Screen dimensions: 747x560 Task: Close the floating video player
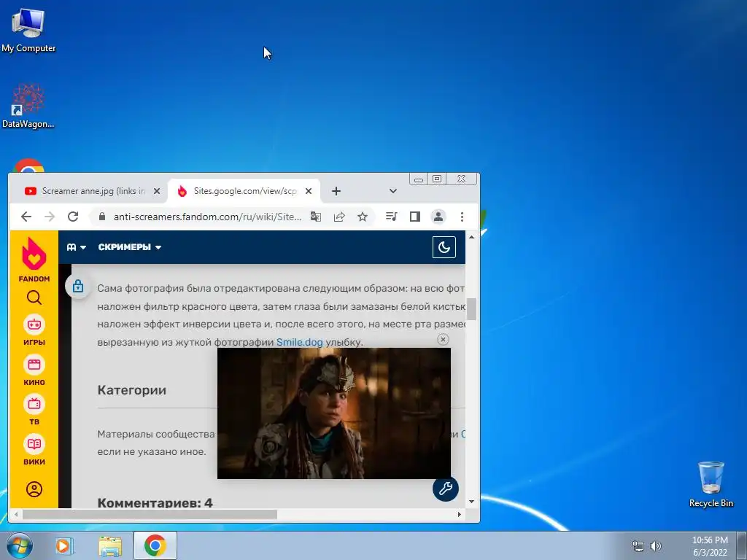(x=443, y=340)
